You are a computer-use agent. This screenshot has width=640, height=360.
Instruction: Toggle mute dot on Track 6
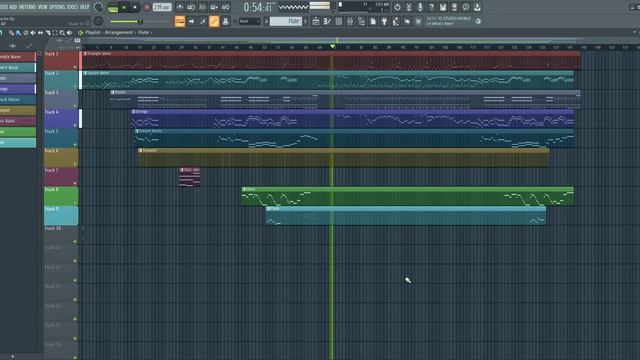point(75,164)
